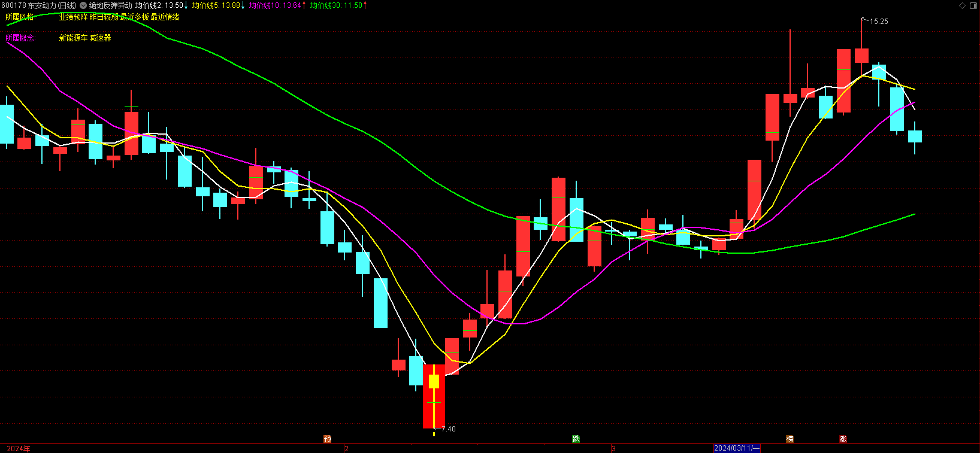The height and width of the screenshot is (453, 980).
Task: Select the last cyan candle on the chart's right edge
Action: (915, 136)
